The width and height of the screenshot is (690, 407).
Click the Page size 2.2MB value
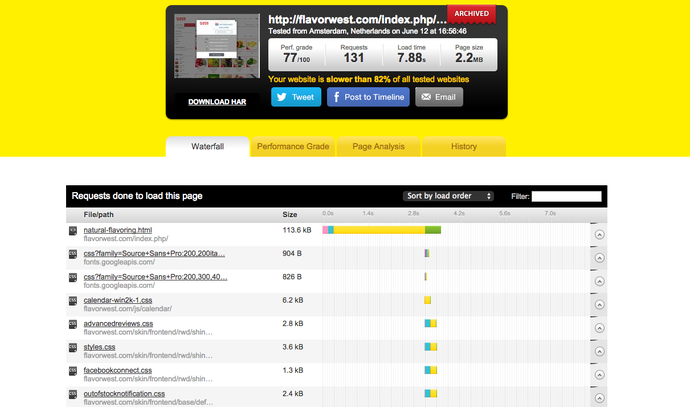(469, 58)
